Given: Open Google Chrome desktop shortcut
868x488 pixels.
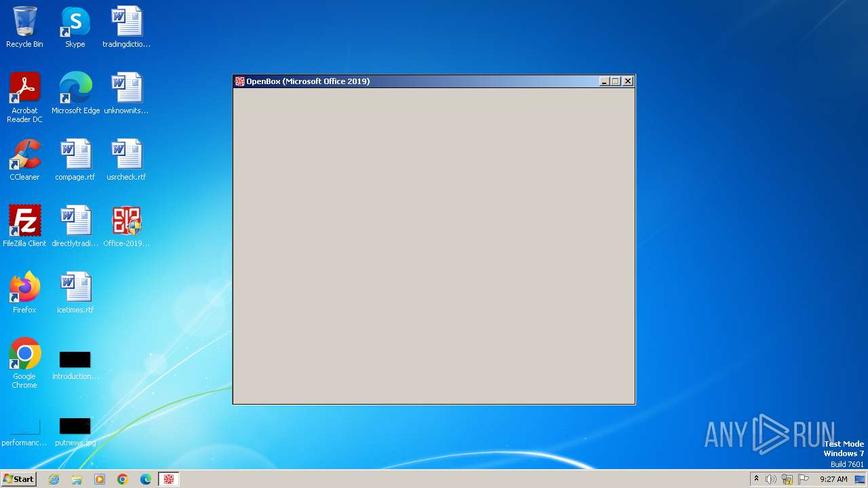Looking at the screenshot, I should coord(24,363).
